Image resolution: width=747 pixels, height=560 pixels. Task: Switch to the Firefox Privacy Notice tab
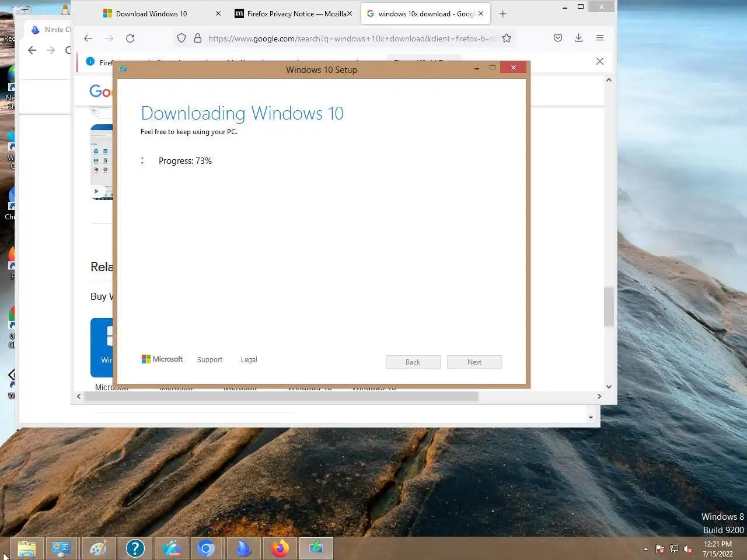click(294, 13)
